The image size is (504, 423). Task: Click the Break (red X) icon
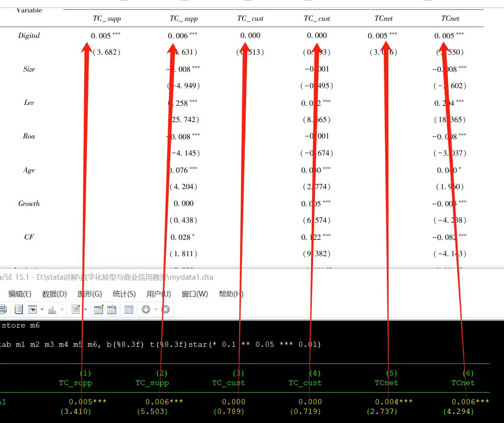(166, 309)
